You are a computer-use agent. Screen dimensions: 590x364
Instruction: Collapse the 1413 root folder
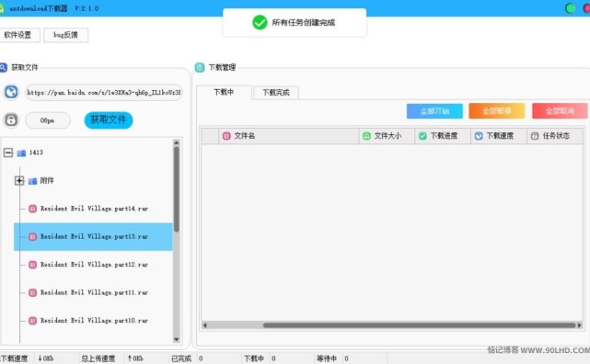pyautogui.click(x=8, y=153)
